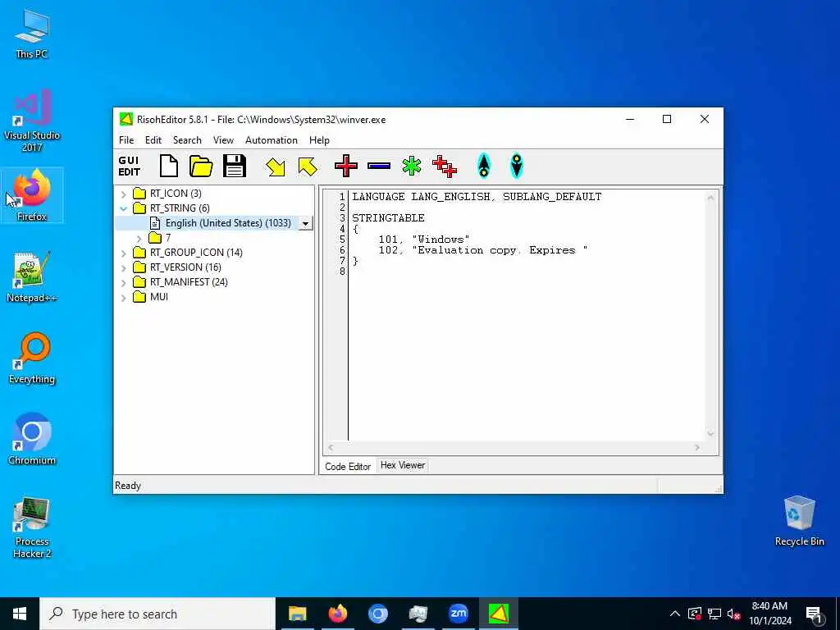Open the notification center icon
Viewport: 840px width, 630px height.
coord(815,614)
